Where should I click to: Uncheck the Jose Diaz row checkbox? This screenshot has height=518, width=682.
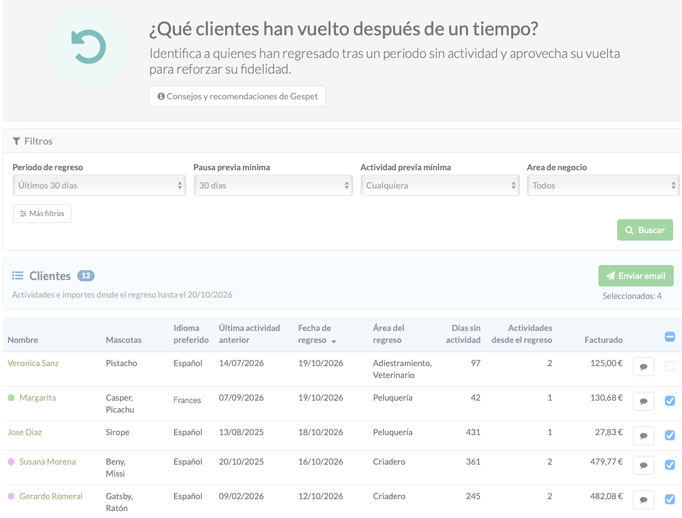(x=670, y=435)
